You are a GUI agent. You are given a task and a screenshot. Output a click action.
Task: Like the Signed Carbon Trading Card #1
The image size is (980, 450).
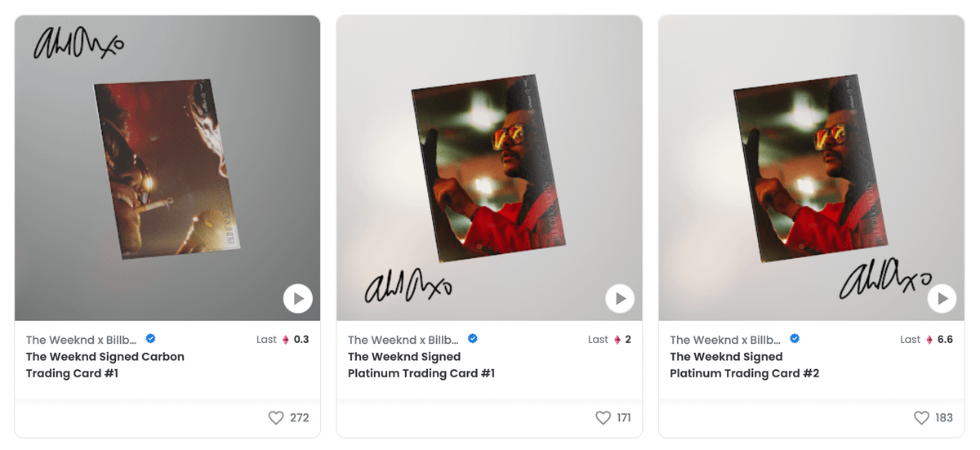click(276, 418)
